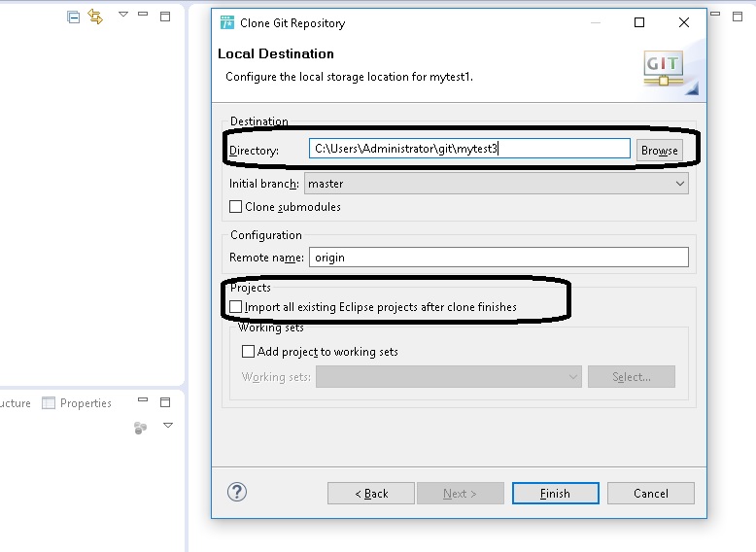Open the Working sets combo box
This screenshot has width=756, height=552.
(448, 376)
